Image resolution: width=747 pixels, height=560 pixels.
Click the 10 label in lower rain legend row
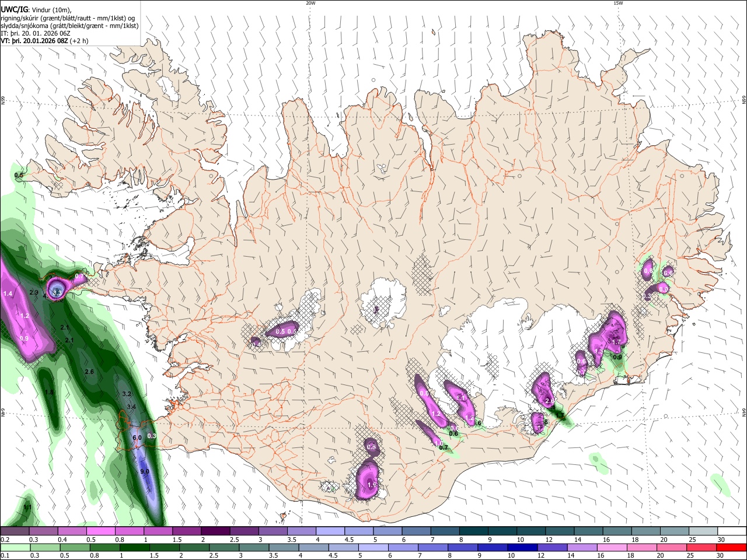511,556
